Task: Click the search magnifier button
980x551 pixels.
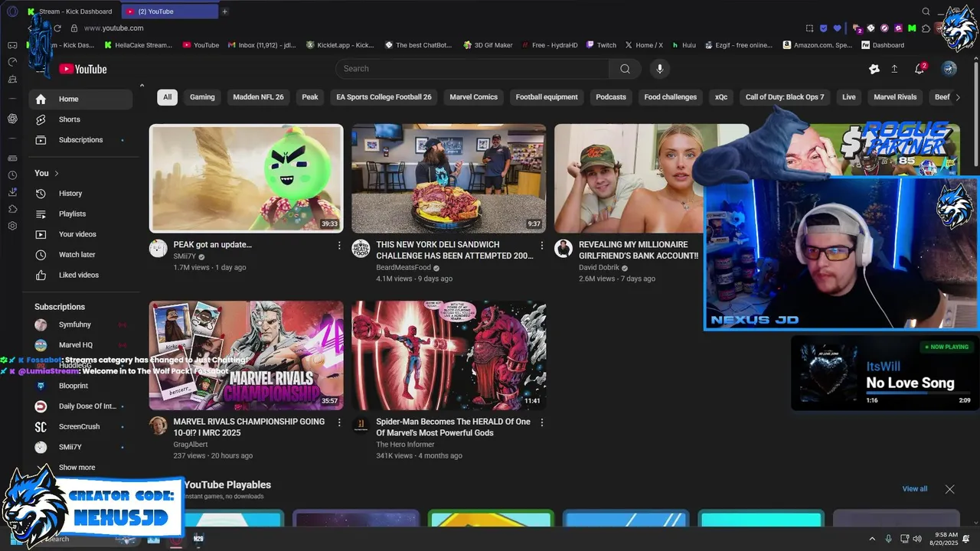Action: tap(625, 69)
